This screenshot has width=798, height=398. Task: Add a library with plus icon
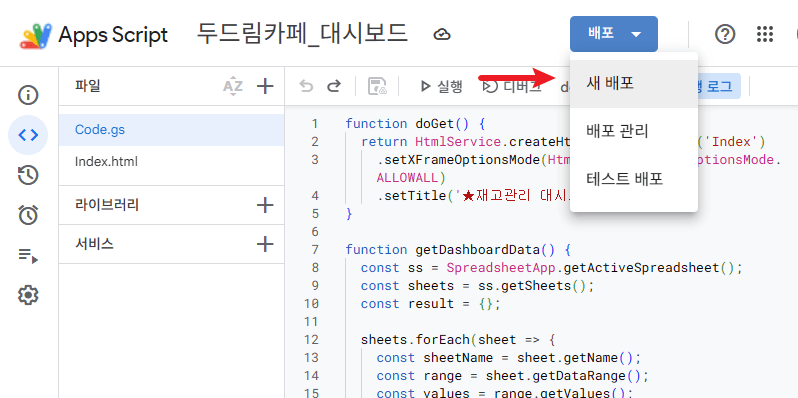(265, 205)
